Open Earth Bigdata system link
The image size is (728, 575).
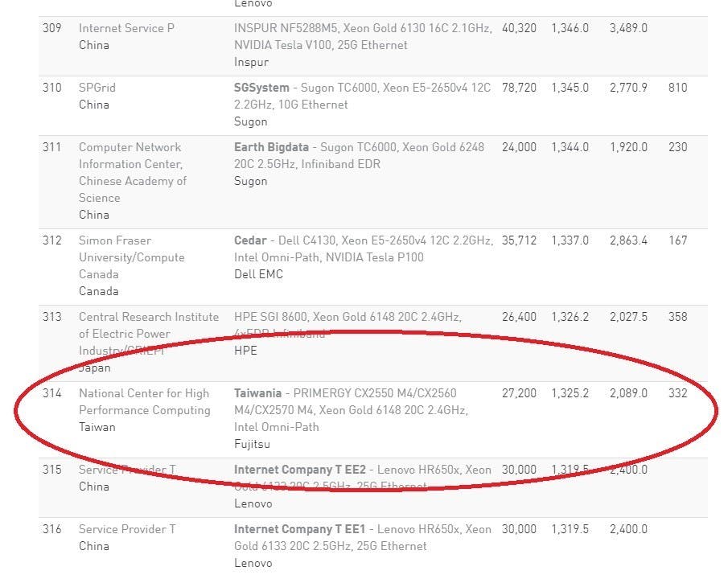[271, 146]
